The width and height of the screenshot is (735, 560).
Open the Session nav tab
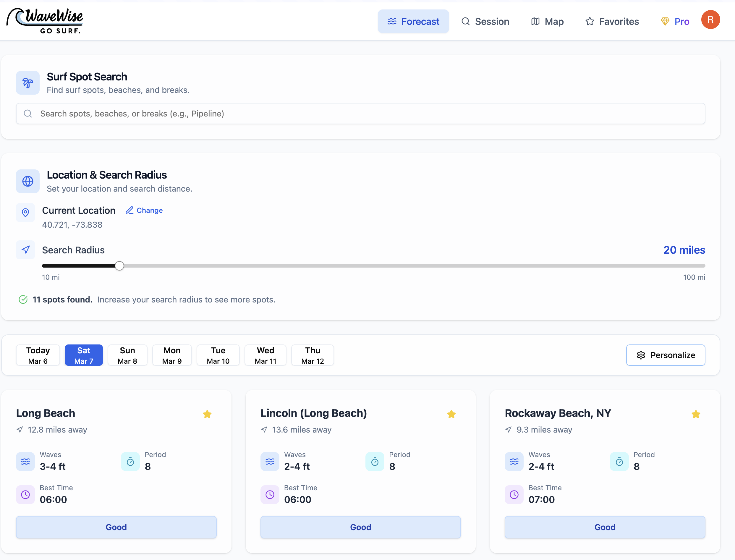coord(485,22)
